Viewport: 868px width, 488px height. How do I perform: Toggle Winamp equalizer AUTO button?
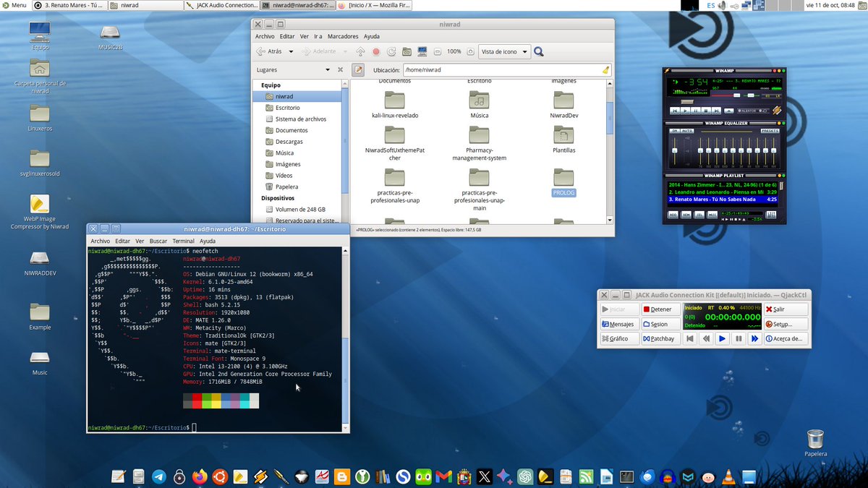click(x=687, y=131)
